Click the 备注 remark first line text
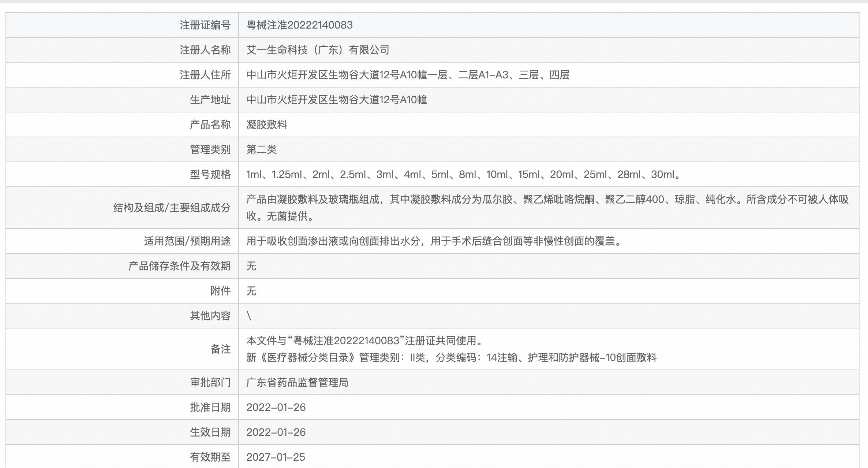 click(x=364, y=341)
